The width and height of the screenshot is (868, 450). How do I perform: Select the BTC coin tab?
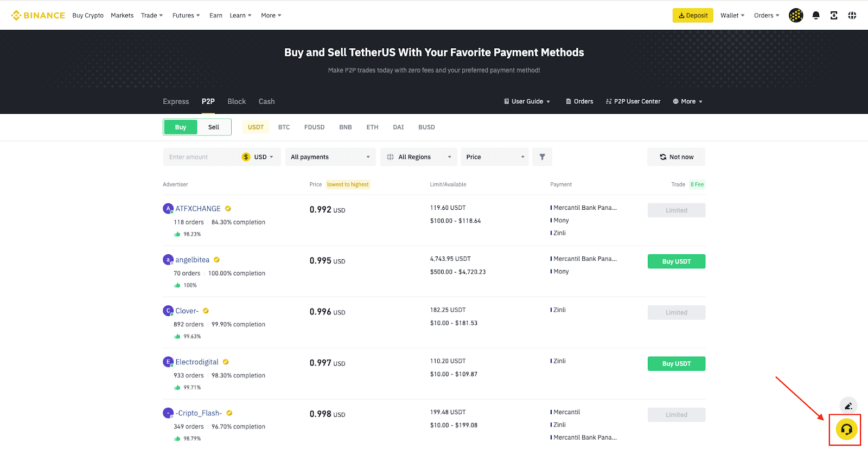point(284,127)
